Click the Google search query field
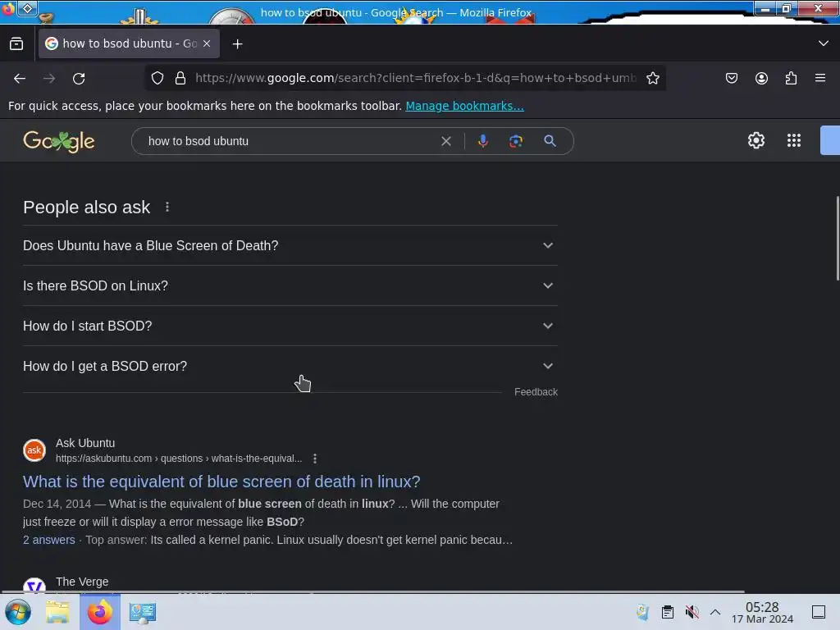This screenshot has height=630, width=840. 290,141
